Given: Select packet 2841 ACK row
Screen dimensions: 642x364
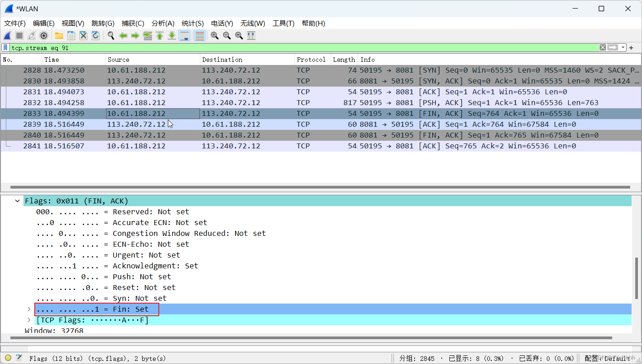Looking at the screenshot, I should click(x=321, y=146).
